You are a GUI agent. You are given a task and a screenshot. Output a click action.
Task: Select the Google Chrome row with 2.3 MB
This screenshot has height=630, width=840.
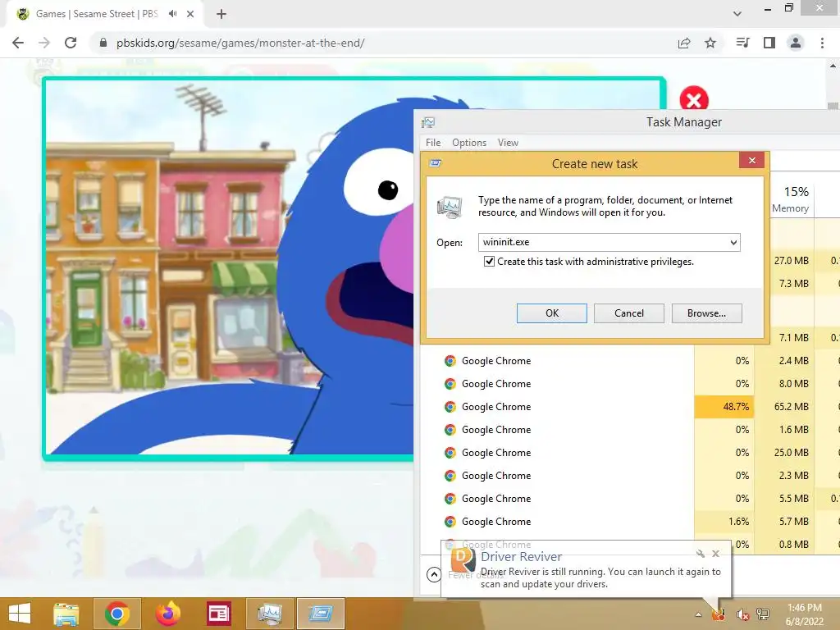629,476
